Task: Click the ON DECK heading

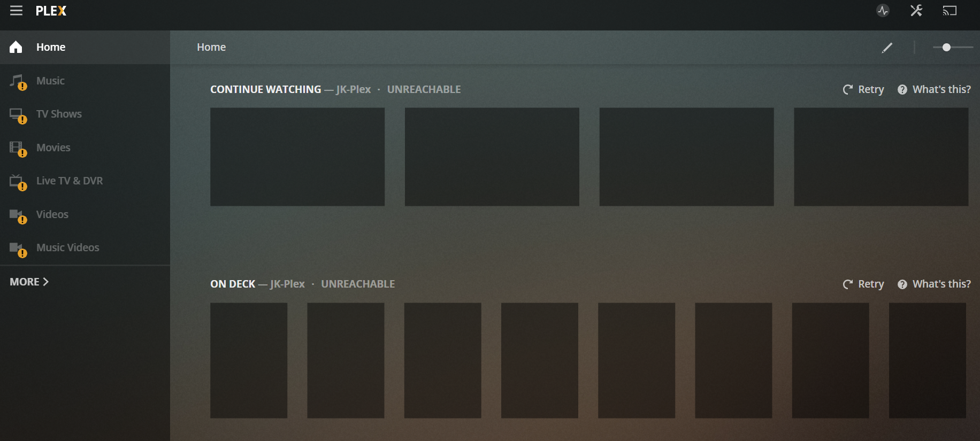Action: (x=233, y=284)
